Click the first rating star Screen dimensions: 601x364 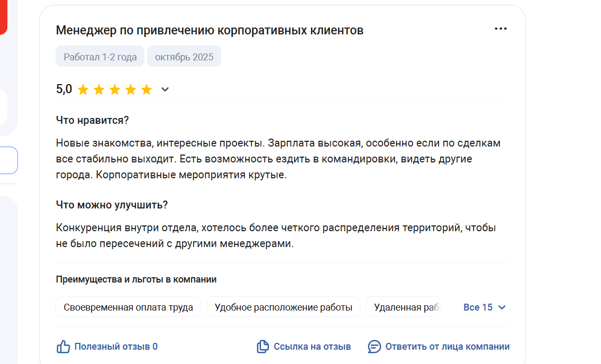(x=83, y=89)
